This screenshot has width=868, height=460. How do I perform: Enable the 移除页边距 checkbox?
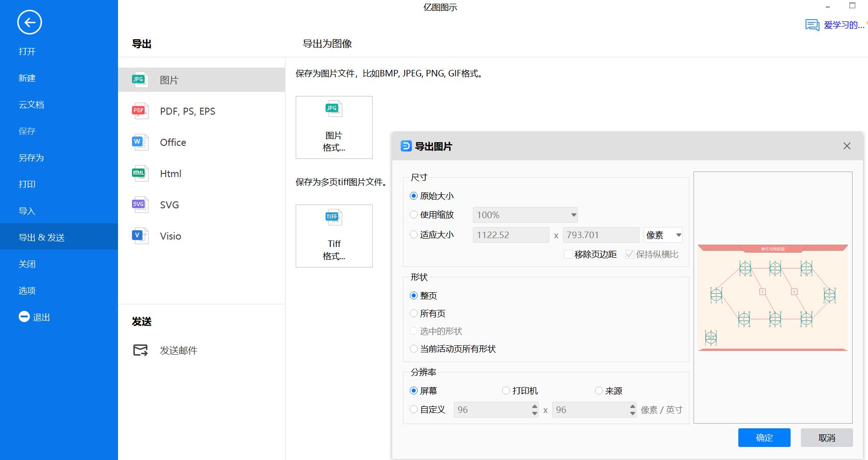tap(568, 254)
